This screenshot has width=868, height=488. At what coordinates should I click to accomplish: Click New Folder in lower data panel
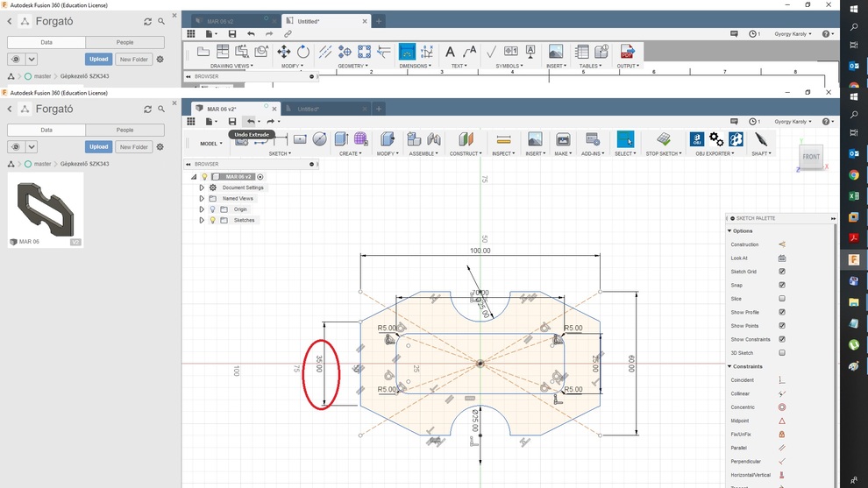(133, 146)
